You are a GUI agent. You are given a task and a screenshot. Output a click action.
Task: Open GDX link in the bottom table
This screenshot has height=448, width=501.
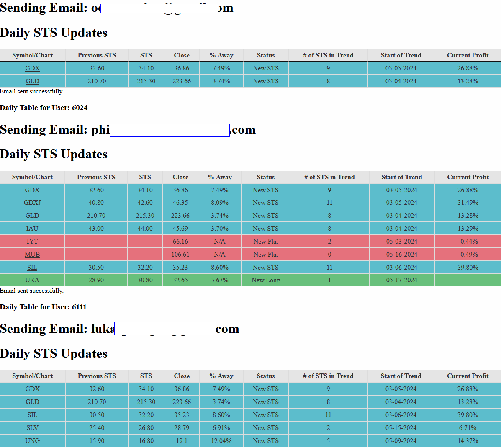32,389
